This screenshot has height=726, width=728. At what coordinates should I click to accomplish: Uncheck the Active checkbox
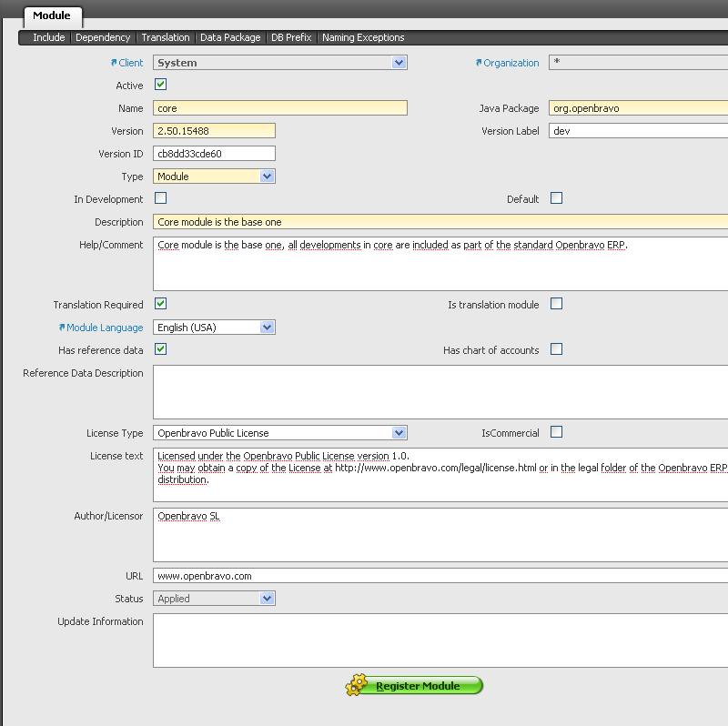[x=161, y=85]
